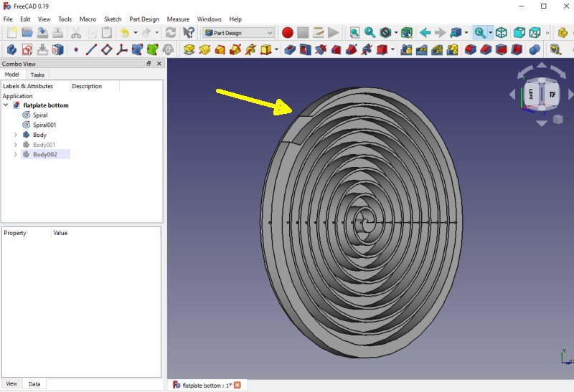Viewport: 574px width, 392px height.
Task: Close the Combo View panel
Action: tap(159, 64)
